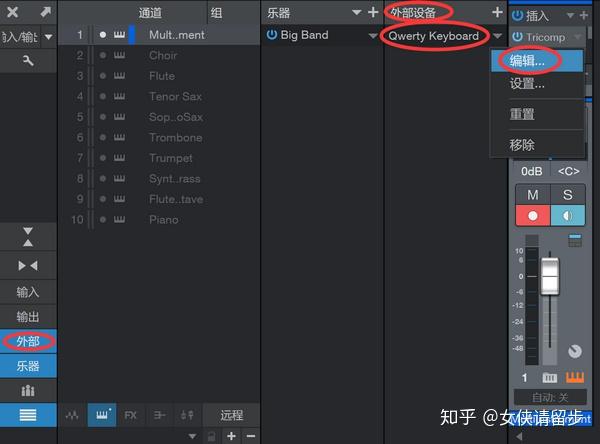Click the keyboard icon on Tenor Sax channel
Image resolution: width=600 pixels, height=444 pixels.
(119, 96)
